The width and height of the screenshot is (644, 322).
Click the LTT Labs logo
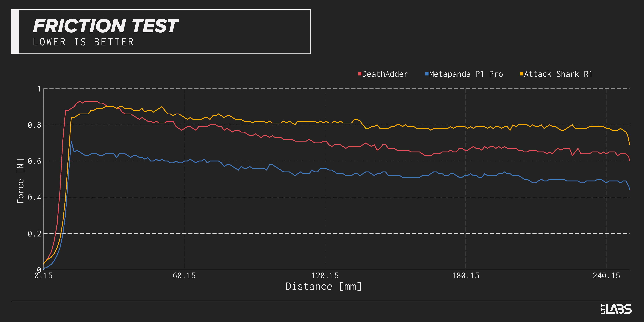[616, 309]
